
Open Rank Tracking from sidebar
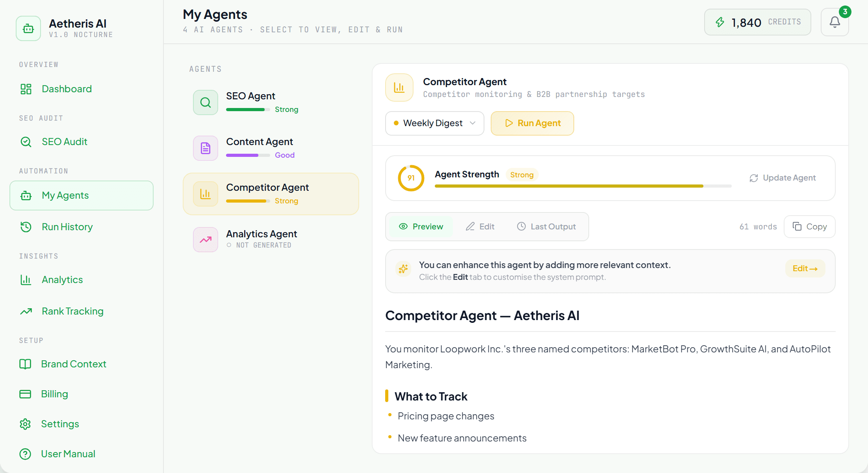81,311
